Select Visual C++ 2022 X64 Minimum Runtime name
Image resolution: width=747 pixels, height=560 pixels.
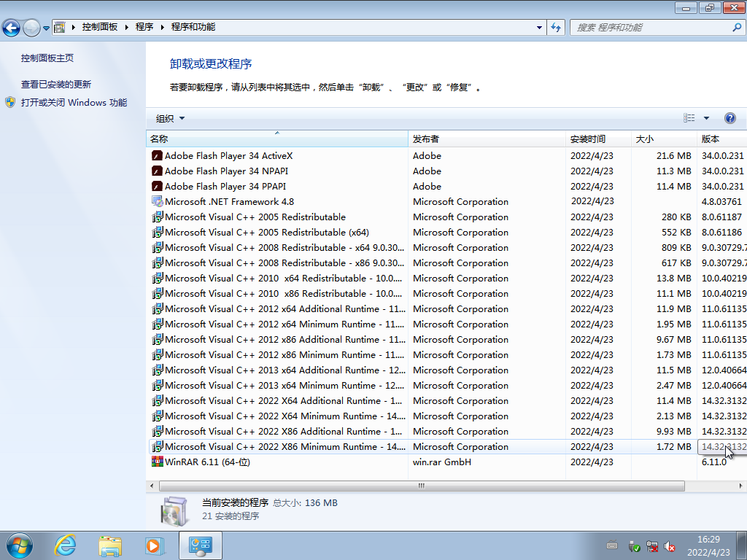[285, 416]
